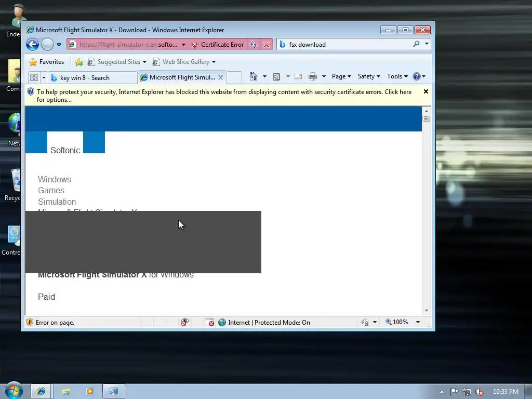Expand the address bar autocomplete dropdown

pyautogui.click(x=183, y=45)
